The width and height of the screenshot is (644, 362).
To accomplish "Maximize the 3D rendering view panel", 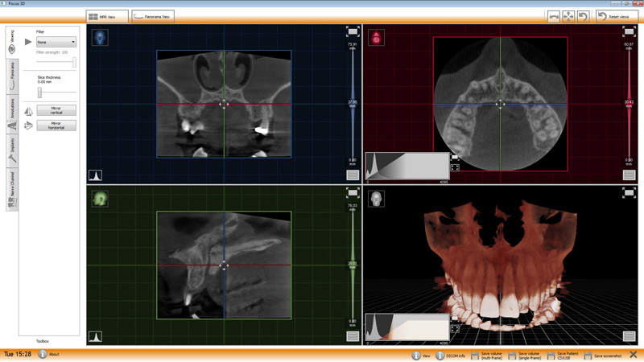I will click(x=629, y=192).
